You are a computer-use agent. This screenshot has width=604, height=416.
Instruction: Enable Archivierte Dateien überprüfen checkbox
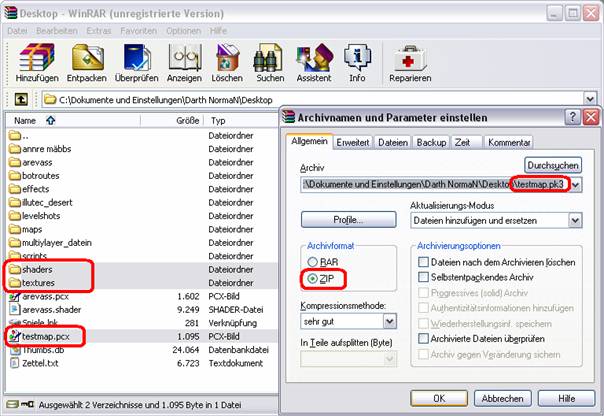point(423,339)
